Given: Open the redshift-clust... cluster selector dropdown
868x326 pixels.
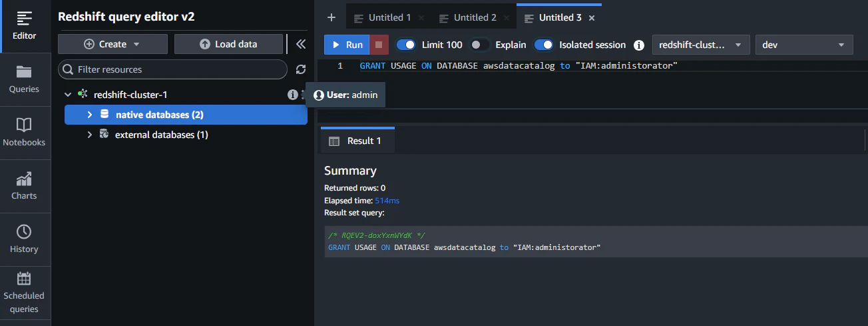Looking at the screenshot, I should pyautogui.click(x=702, y=45).
